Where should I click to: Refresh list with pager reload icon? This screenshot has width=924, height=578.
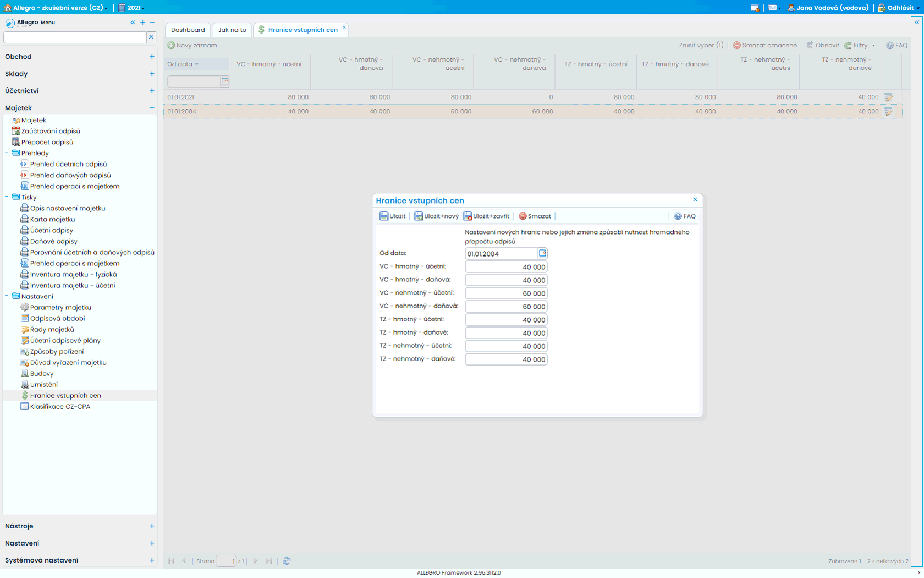(287, 561)
